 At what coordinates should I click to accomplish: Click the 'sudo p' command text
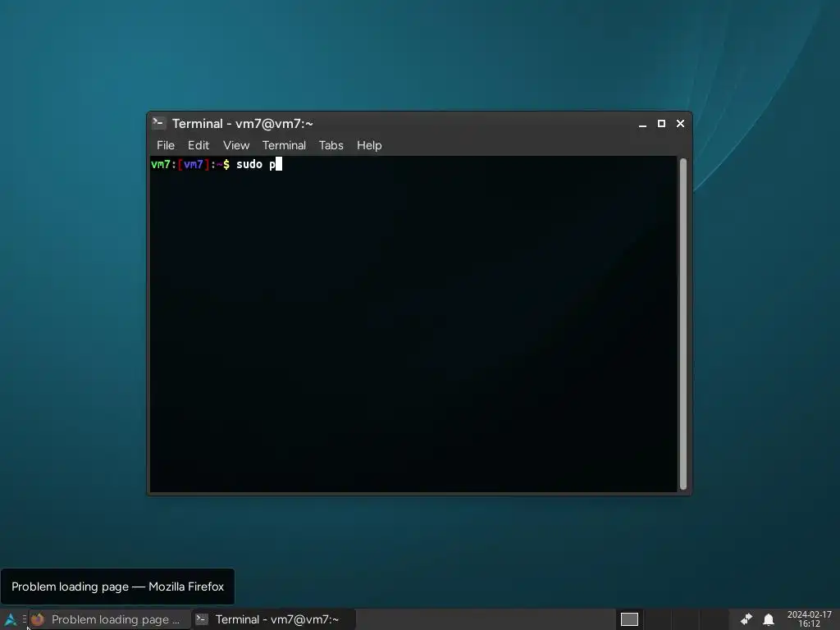click(256, 164)
